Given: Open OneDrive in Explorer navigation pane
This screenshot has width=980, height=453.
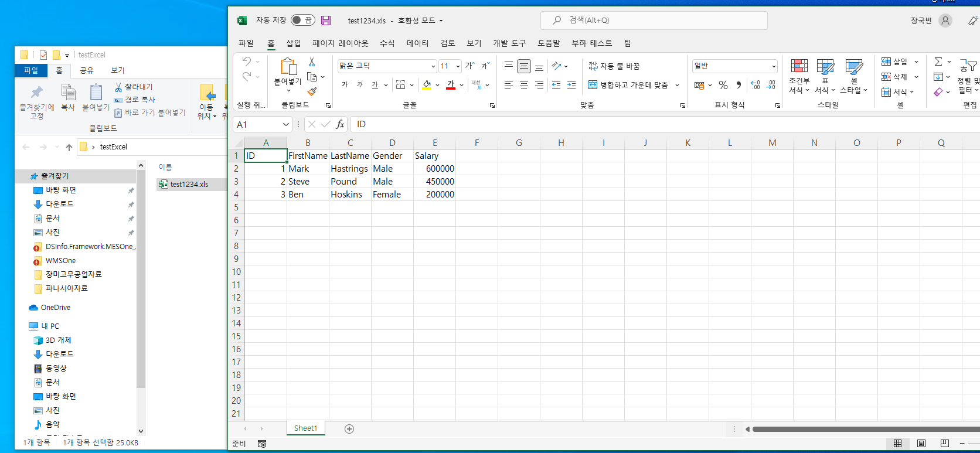Looking at the screenshot, I should [x=56, y=307].
